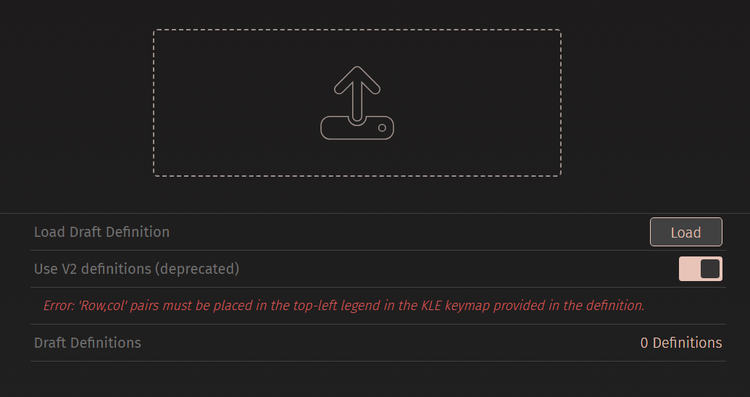The height and width of the screenshot is (397, 750).
Task: Click the 0 Definitions count
Action: pos(681,343)
